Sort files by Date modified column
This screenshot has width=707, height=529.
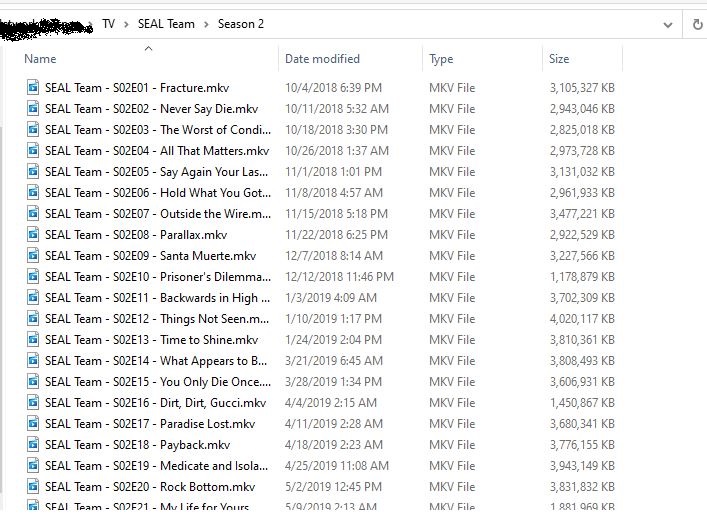(x=322, y=59)
